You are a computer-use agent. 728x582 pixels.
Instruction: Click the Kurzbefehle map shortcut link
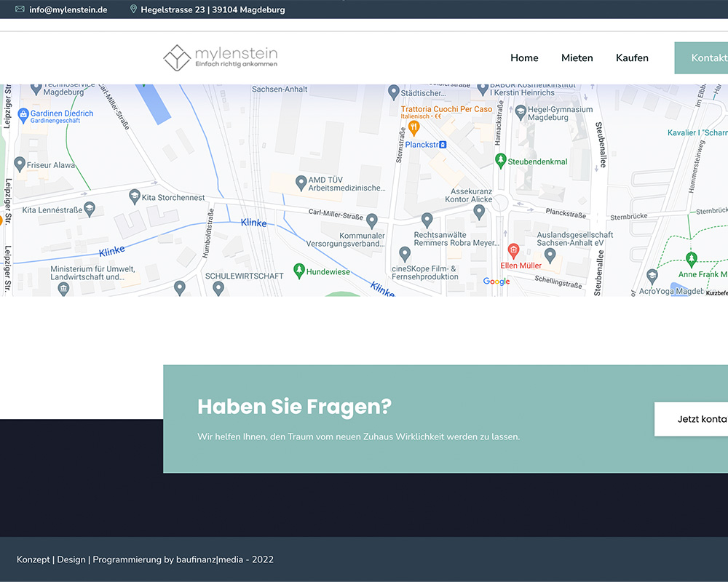point(717,293)
